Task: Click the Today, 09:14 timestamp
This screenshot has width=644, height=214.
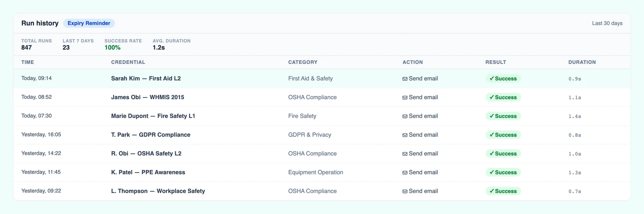Action: tap(37, 78)
